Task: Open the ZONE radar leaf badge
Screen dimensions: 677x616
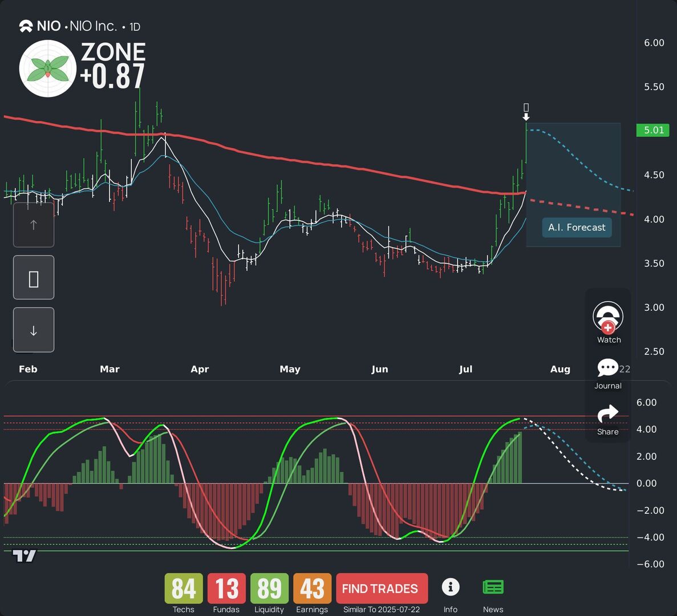Action: (x=47, y=68)
